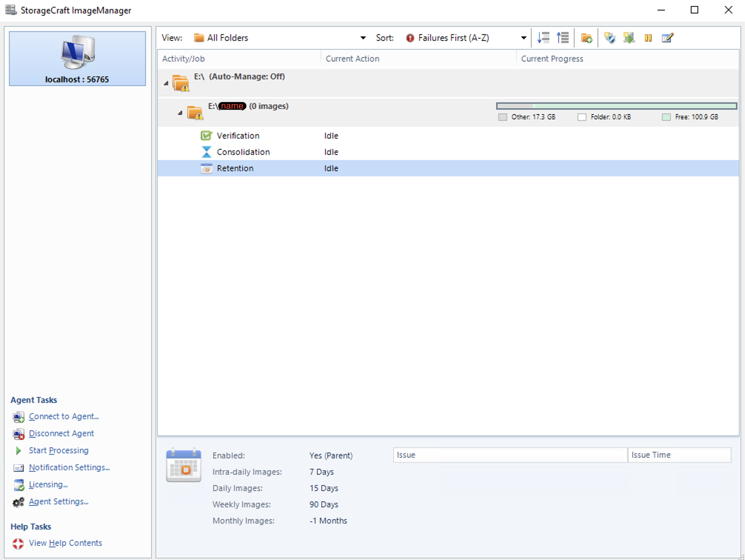Click the Retention calendar row icon
The height and width of the screenshot is (560, 745).
coord(206,168)
